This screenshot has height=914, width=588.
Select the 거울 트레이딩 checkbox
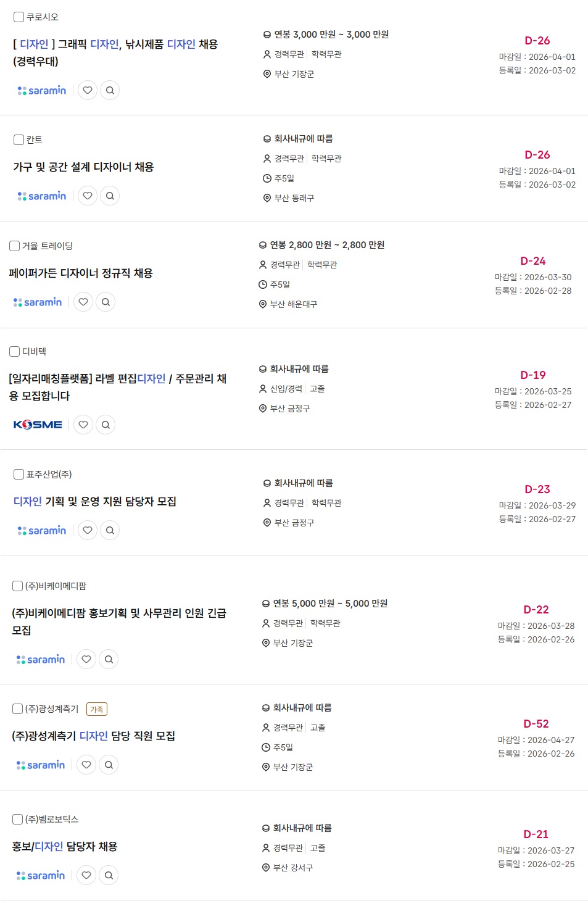pyautogui.click(x=15, y=246)
